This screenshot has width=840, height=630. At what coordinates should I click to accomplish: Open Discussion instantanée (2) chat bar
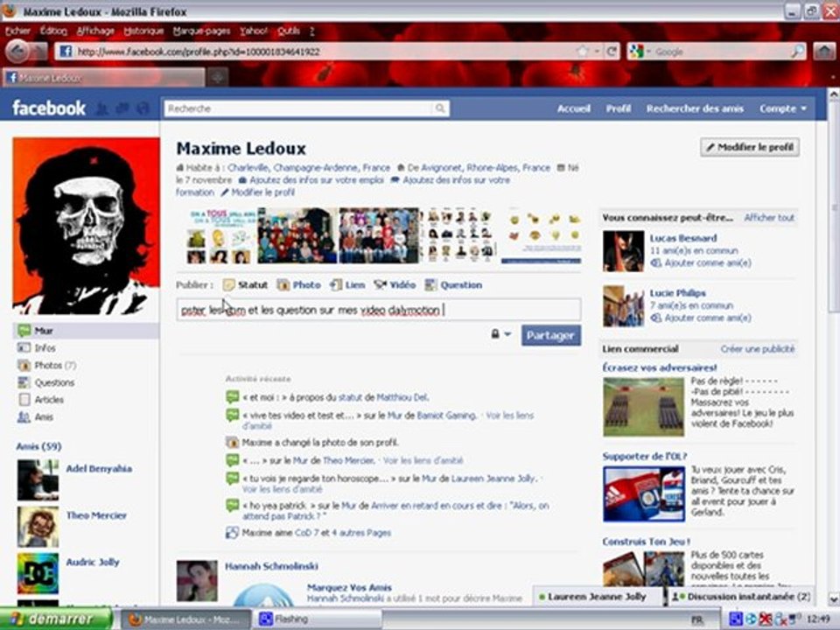coord(741,597)
